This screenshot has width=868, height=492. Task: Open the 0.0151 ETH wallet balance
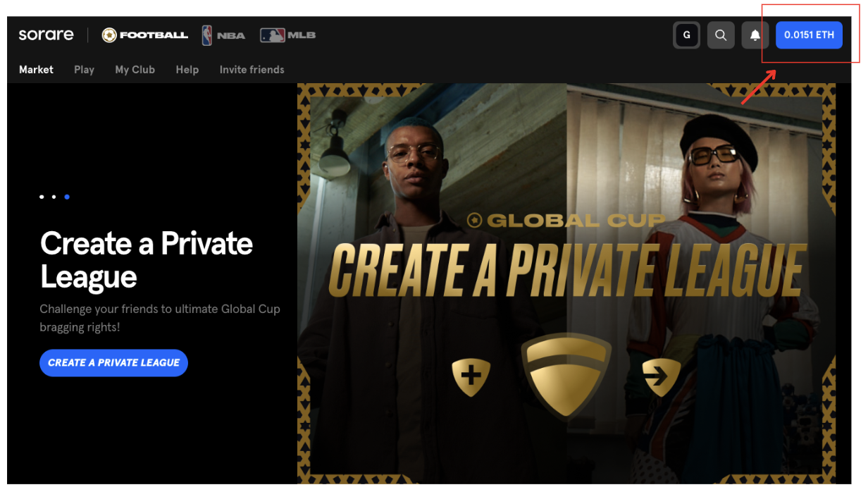809,35
